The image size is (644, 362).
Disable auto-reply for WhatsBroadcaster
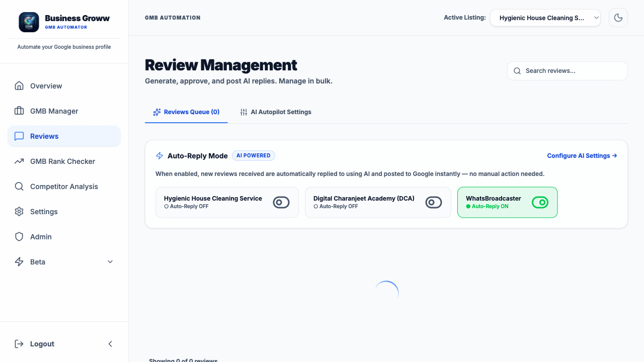click(x=540, y=202)
